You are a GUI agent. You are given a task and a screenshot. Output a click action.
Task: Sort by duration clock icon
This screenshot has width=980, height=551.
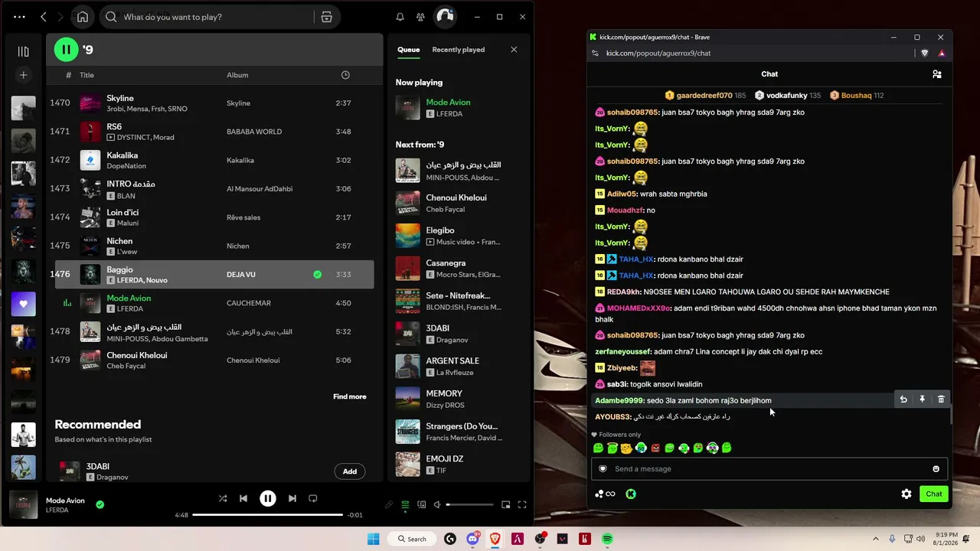point(345,75)
